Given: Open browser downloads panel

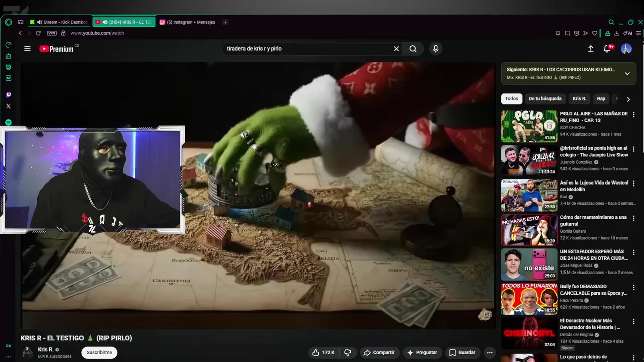Looking at the screenshot, I should (617, 33).
